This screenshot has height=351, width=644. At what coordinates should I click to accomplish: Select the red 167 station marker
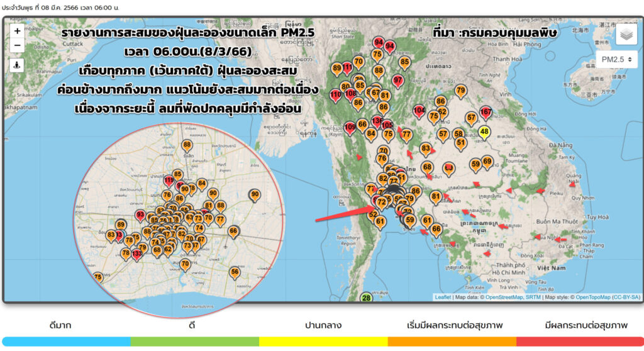(486, 113)
